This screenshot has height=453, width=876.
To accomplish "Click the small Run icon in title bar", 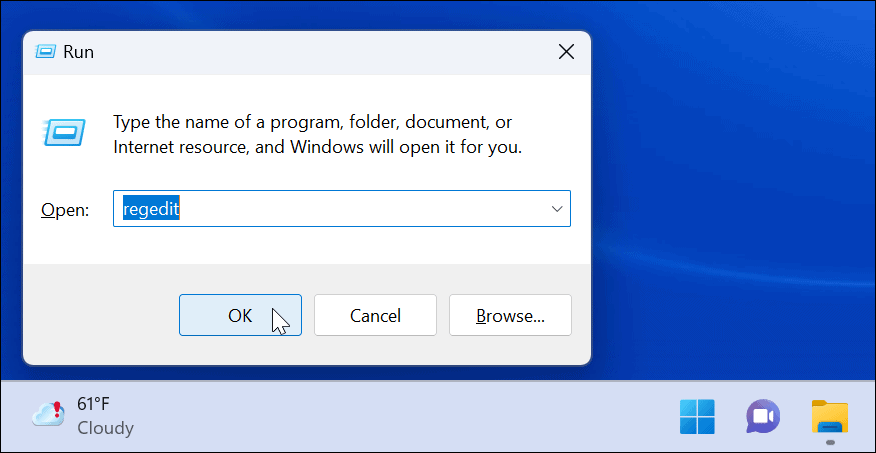I will (x=46, y=52).
